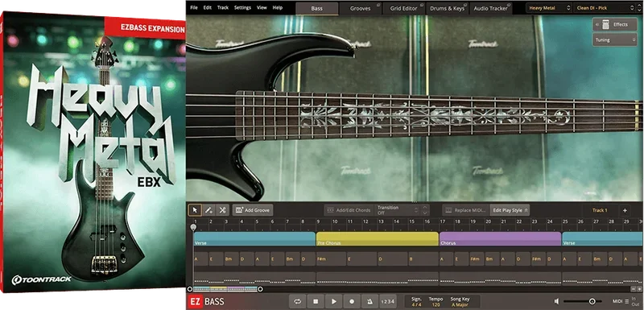Viewport: 644px width, 310px height.
Task: Toggle the 1234 count-in button
Action: tap(387, 302)
